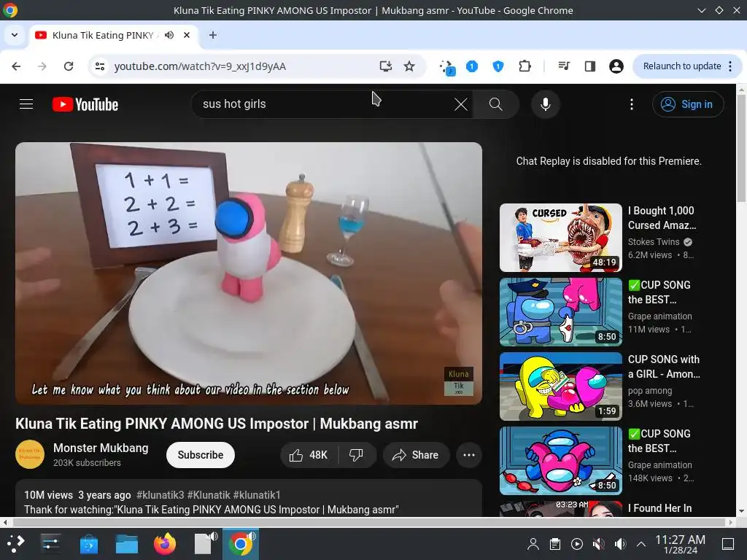Screen dimensions: 747x560
Task: Go forward with the browser forward arrow
Action: tap(42, 66)
